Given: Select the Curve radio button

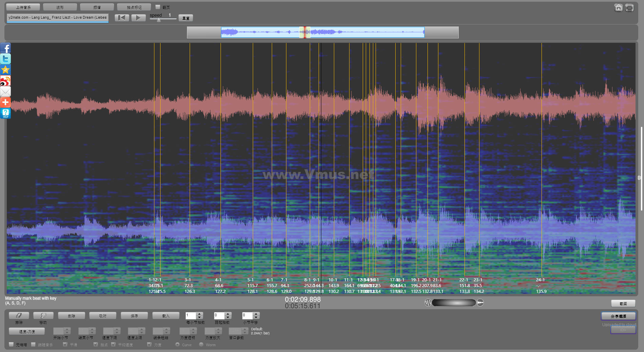Looking at the screenshot, I should pyautogui.click(x=177, y=345).
